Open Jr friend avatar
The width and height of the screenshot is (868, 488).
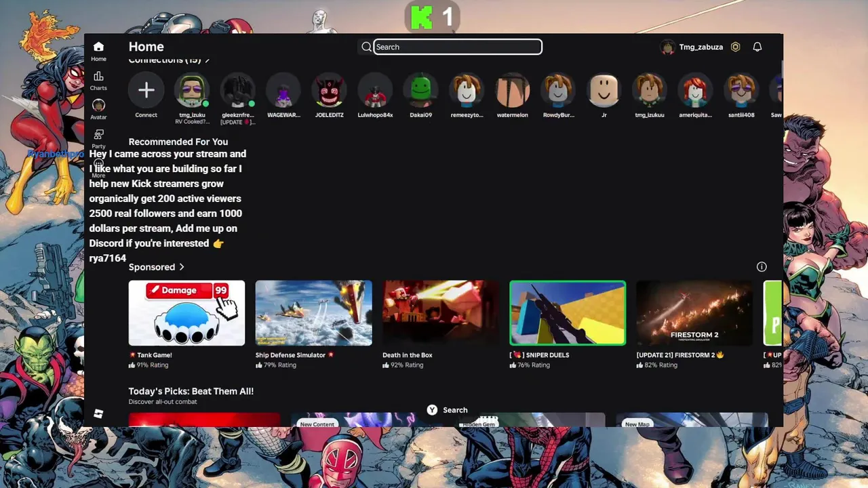[x=604, y=90]
